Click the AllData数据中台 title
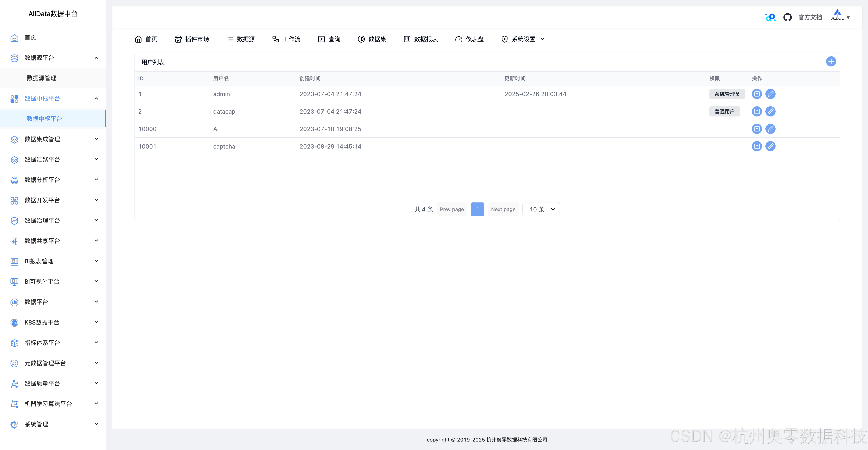 (x=53, y=14)
